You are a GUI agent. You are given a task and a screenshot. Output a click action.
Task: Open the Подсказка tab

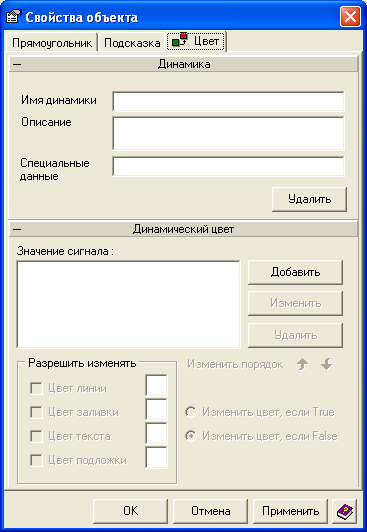point(132,43)
